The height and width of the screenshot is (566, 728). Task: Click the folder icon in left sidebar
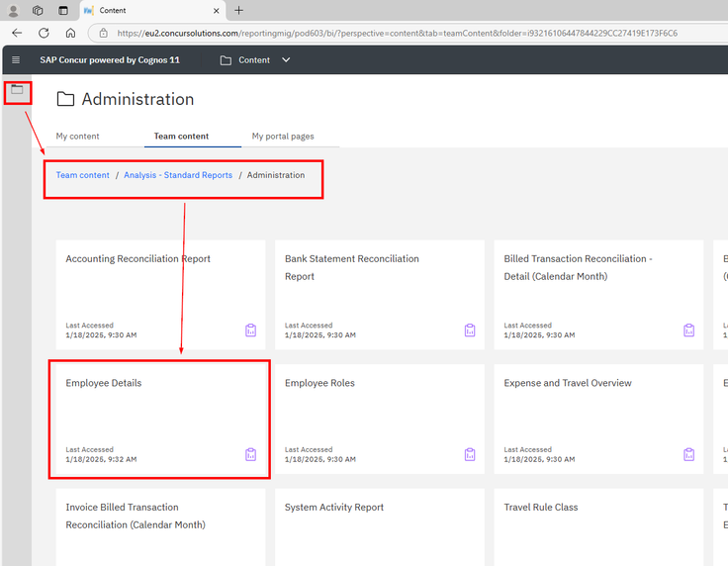[x=17, y=89]
